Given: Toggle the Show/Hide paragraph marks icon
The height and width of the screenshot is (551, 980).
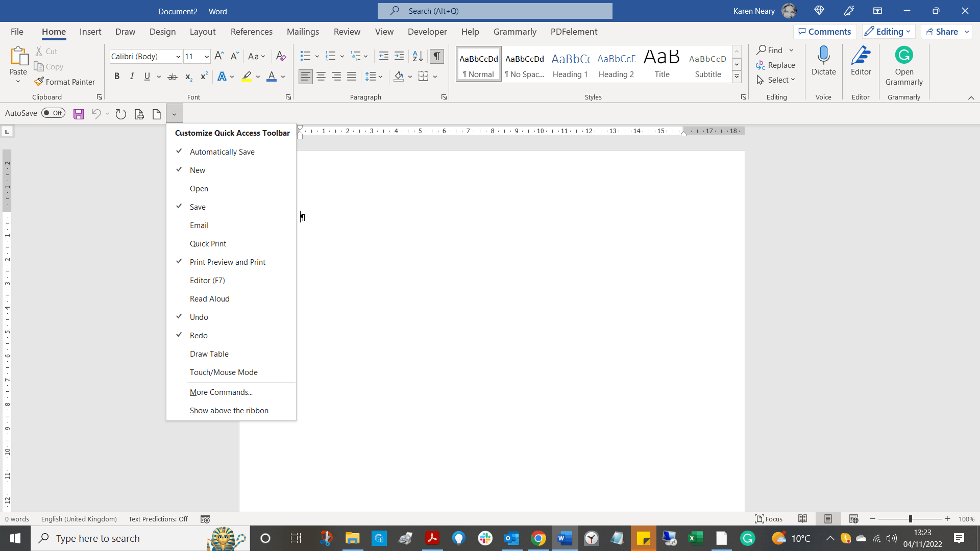Looking at the screenshot, I should tap(436, 56).
